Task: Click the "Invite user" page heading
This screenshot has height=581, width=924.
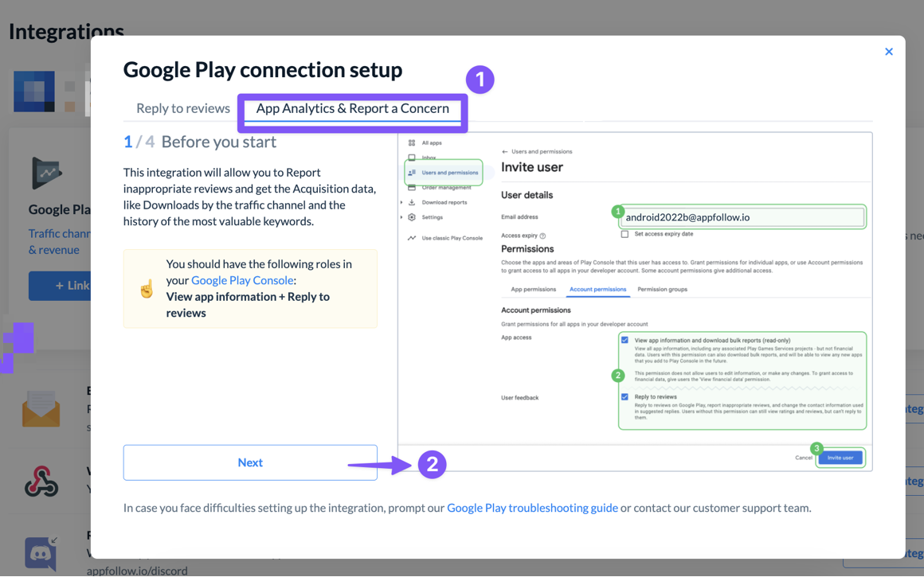Action: tap(532, 167)
